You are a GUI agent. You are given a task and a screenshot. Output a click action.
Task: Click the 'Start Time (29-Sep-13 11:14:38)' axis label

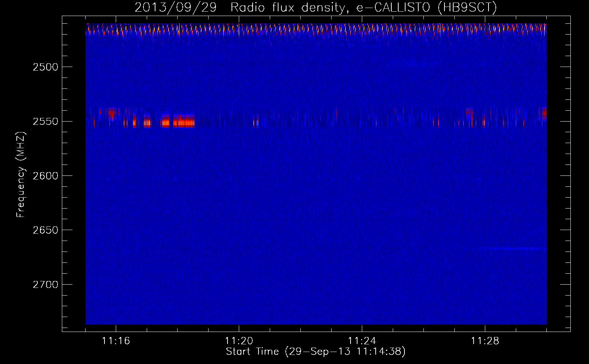coord(316,352)
